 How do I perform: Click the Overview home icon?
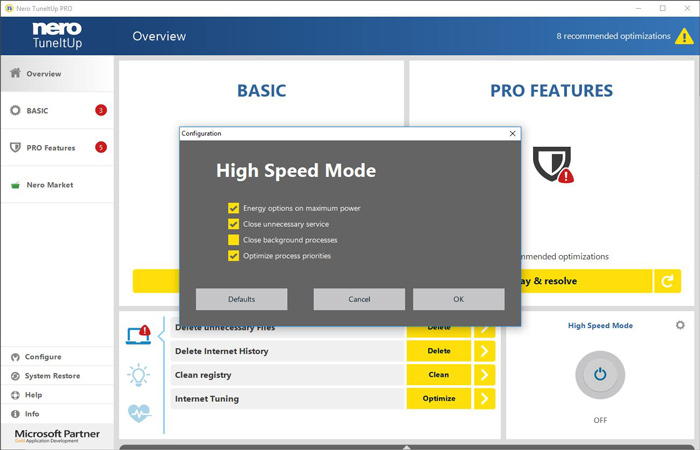[15, 73]
